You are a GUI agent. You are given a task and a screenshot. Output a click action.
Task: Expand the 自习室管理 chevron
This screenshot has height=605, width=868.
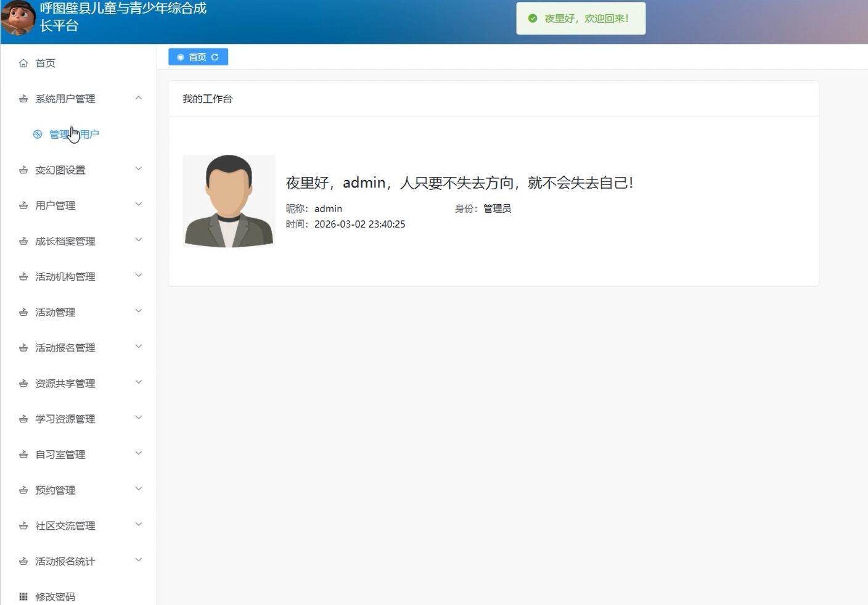(x=139, y=453)
